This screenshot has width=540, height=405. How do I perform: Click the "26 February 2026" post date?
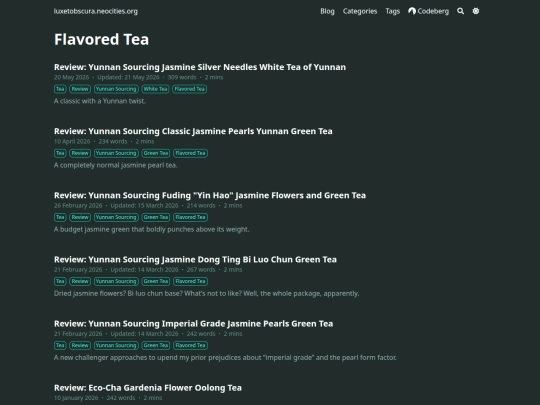(78, 206)
